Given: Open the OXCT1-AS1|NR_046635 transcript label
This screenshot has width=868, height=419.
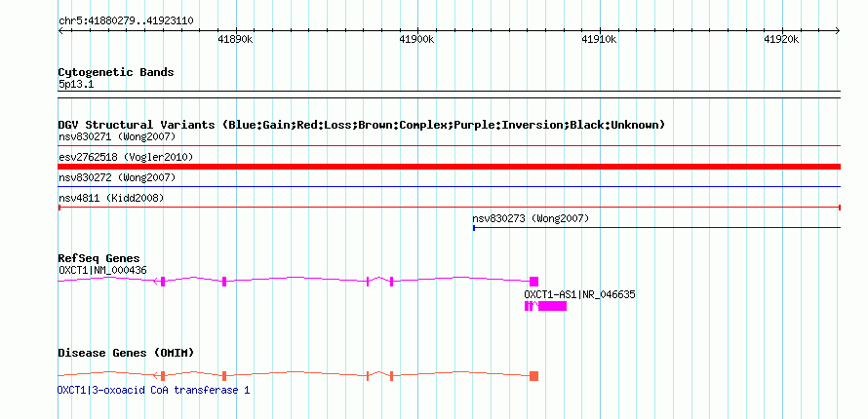Looking at the screenshot, I should (x=579, y=294).
